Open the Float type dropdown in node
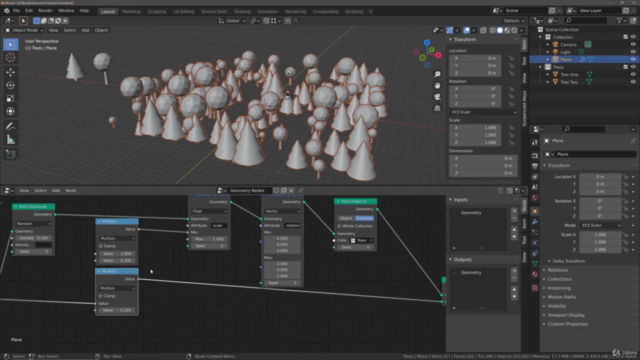640x360 pixels. [209, 211]
